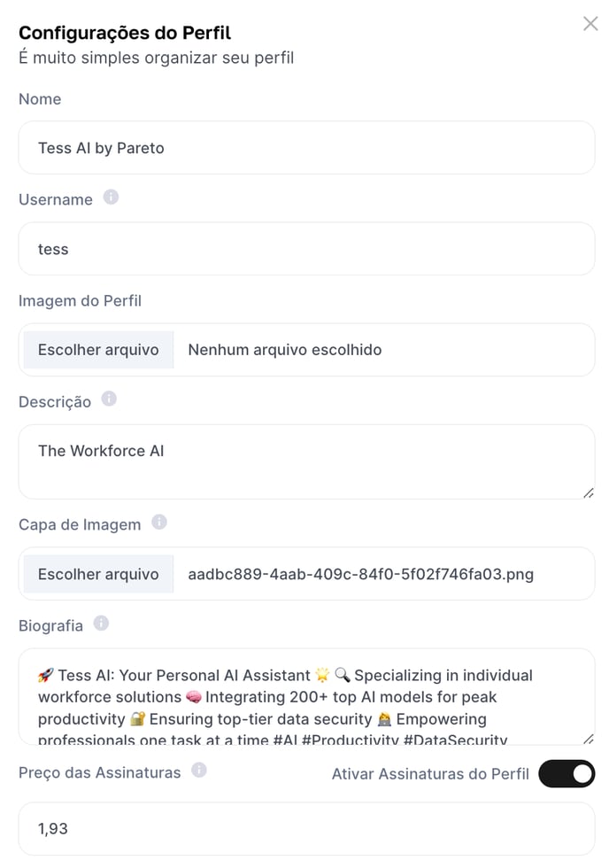Screen dimensions: 609x868
Task: Choose file for Imagem do Perfil
Action: [98, 350]
